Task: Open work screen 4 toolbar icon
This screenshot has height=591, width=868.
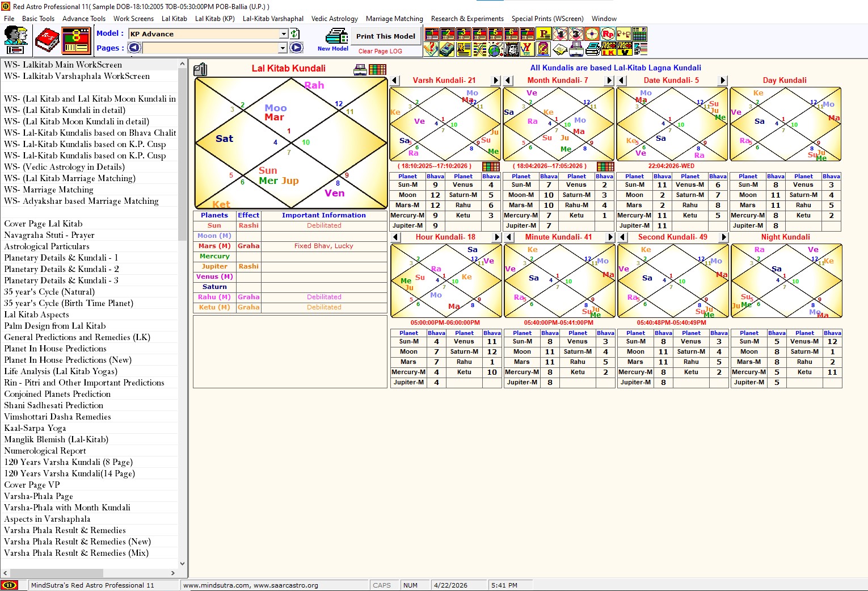Action: 479,34
